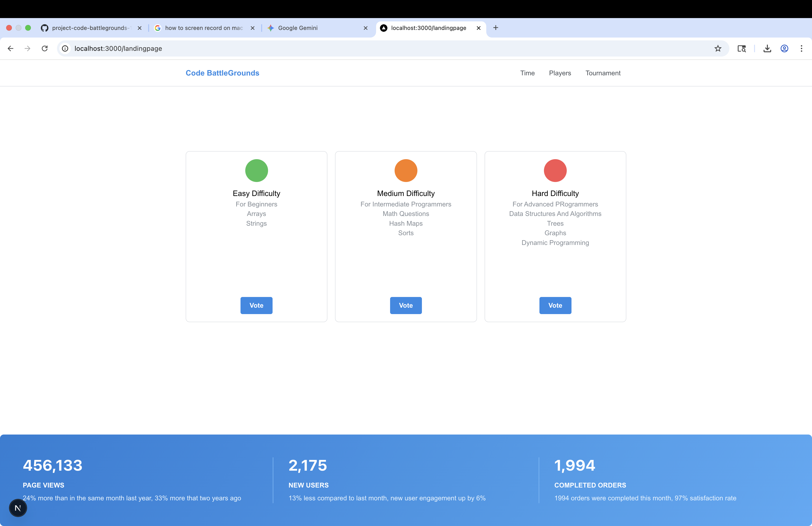The height and width of the screenshot is (526, 812).
Task: Vote for Easy Difficulty
Action: (256, 305)
